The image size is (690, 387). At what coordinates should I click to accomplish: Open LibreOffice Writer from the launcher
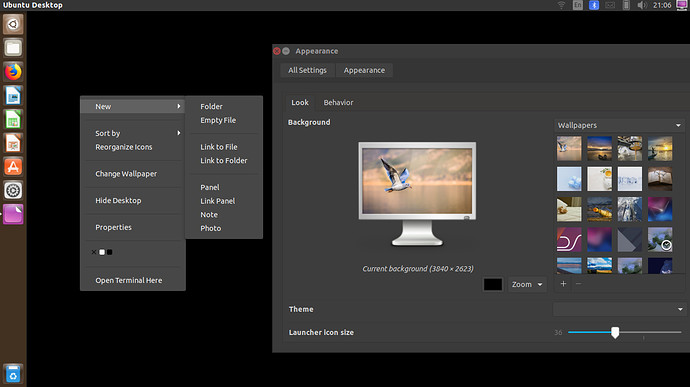click(x=13, y=96)
